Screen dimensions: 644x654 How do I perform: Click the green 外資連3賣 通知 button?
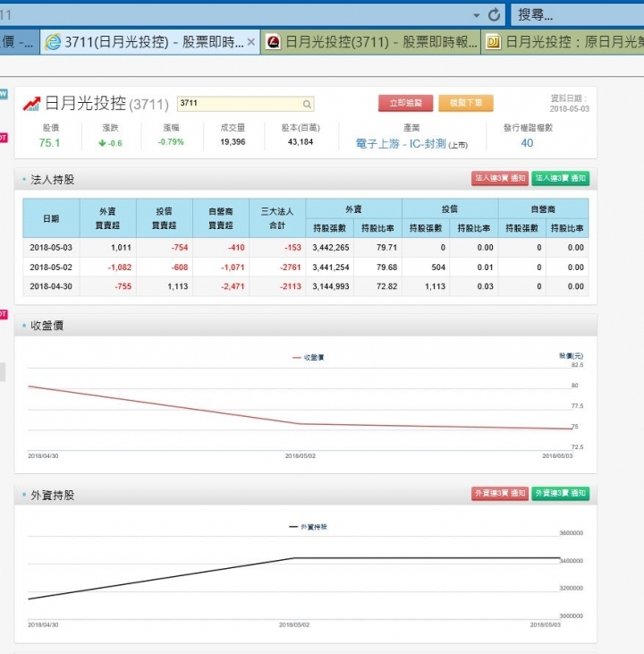point(560,494)
